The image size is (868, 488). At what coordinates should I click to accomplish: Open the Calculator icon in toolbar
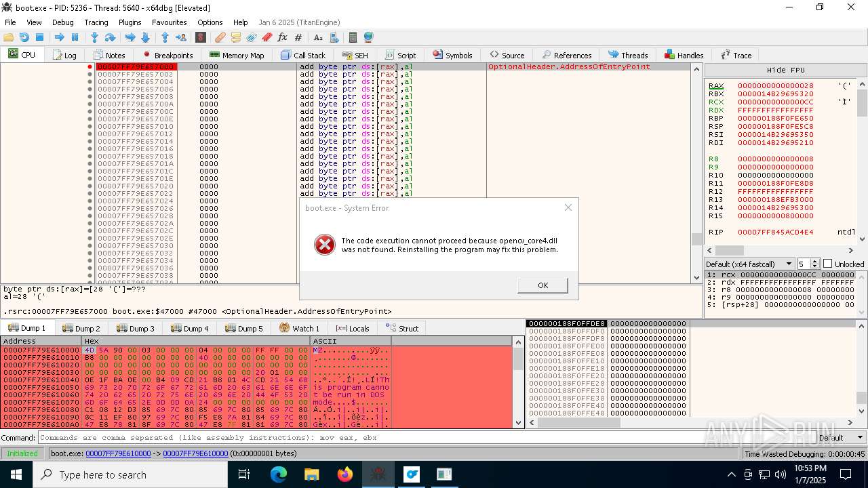pos(353,37)
